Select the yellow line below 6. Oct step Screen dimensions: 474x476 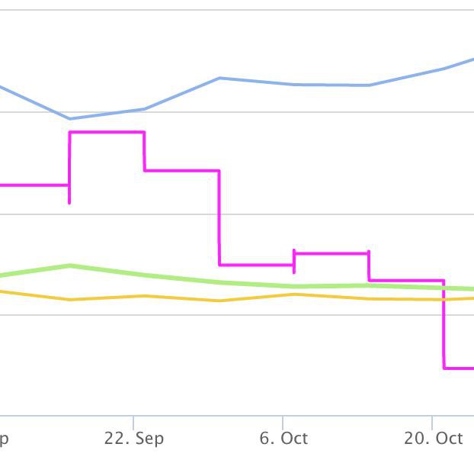294,294
